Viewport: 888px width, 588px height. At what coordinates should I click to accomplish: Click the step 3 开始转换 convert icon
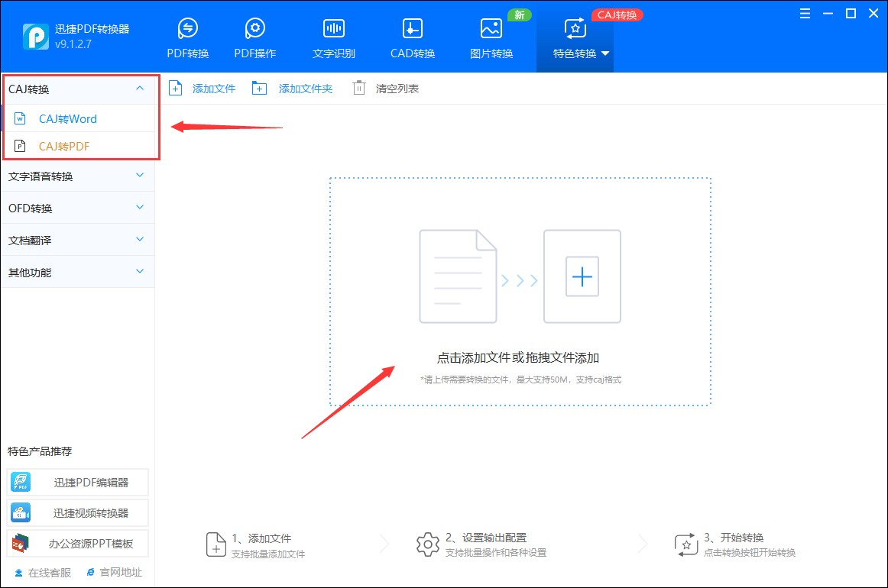pyautogui.click(x=685, y=544)
